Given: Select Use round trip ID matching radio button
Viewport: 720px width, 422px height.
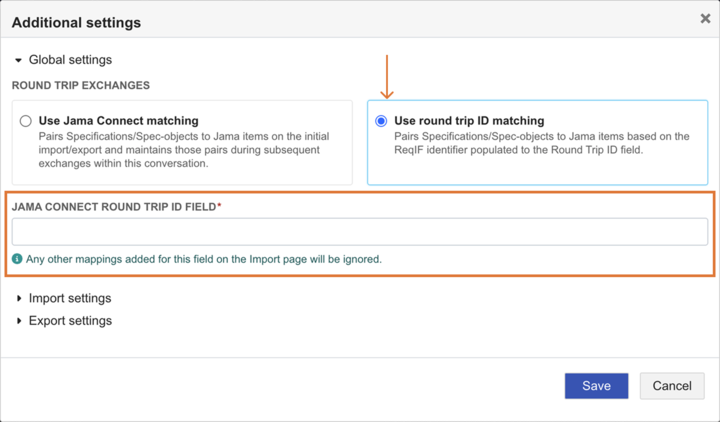Looking at the screenshot, I should point(381,121).
